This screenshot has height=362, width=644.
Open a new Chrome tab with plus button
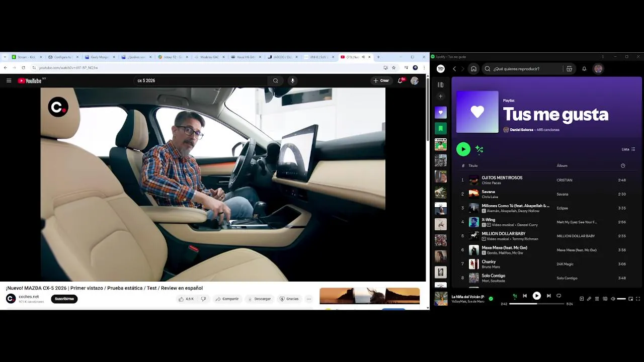[x=378, y=57]
